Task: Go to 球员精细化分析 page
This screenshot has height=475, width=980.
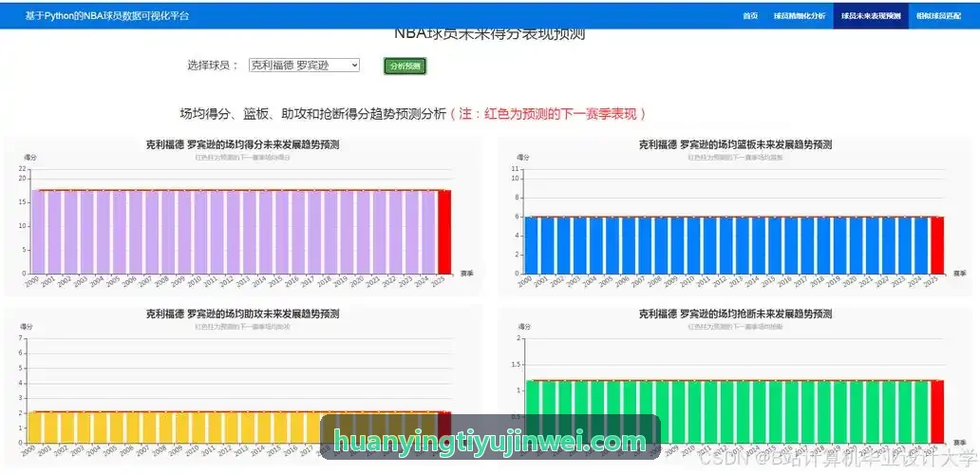Action: coord(799,15)
